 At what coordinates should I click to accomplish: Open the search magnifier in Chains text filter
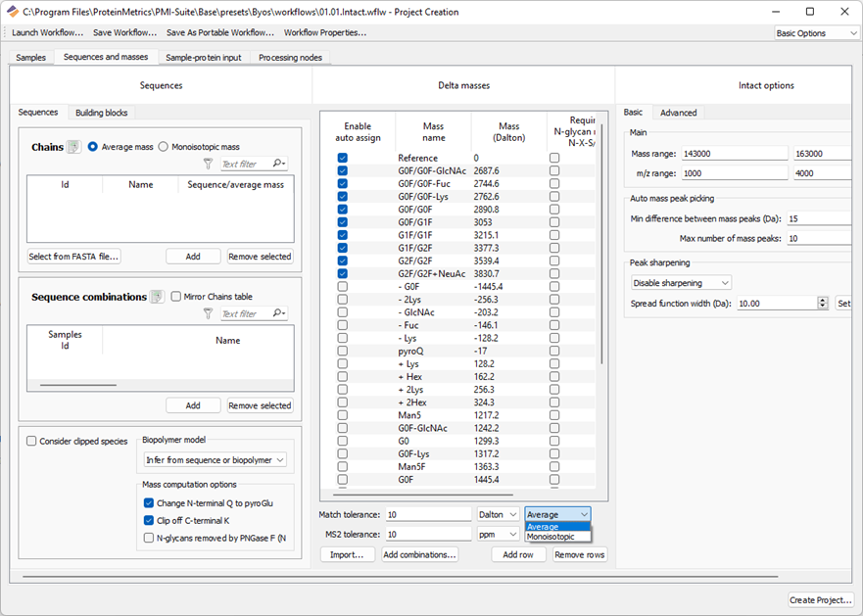coord(278,164)
